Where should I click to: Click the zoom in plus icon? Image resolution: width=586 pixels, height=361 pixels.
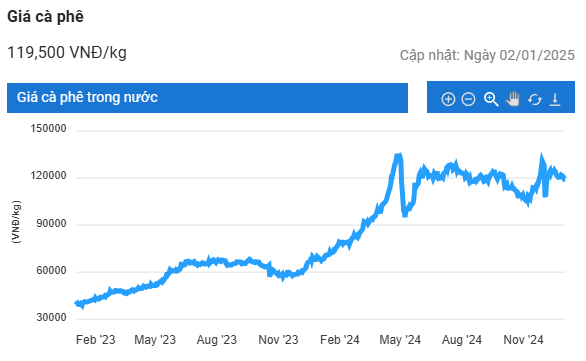448,99
